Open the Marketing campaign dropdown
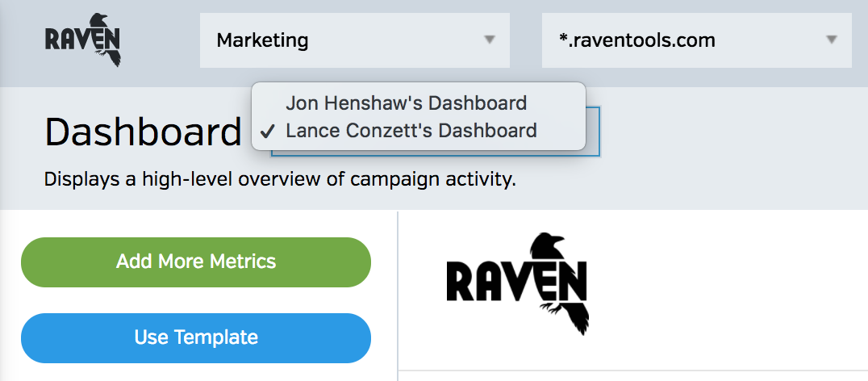The height and width of the screenshot is (381, 868). coord(354,40)
